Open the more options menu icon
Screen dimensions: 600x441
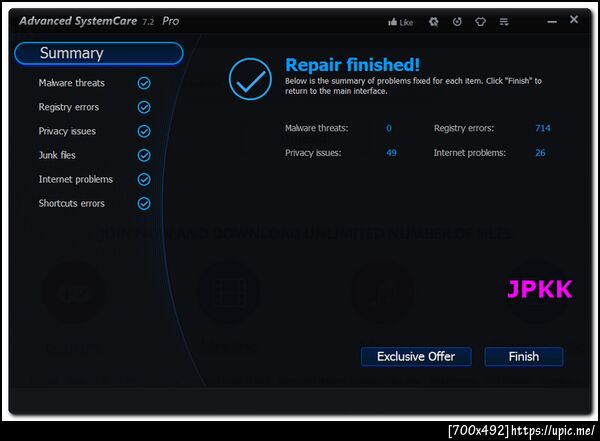coord(504,22)
